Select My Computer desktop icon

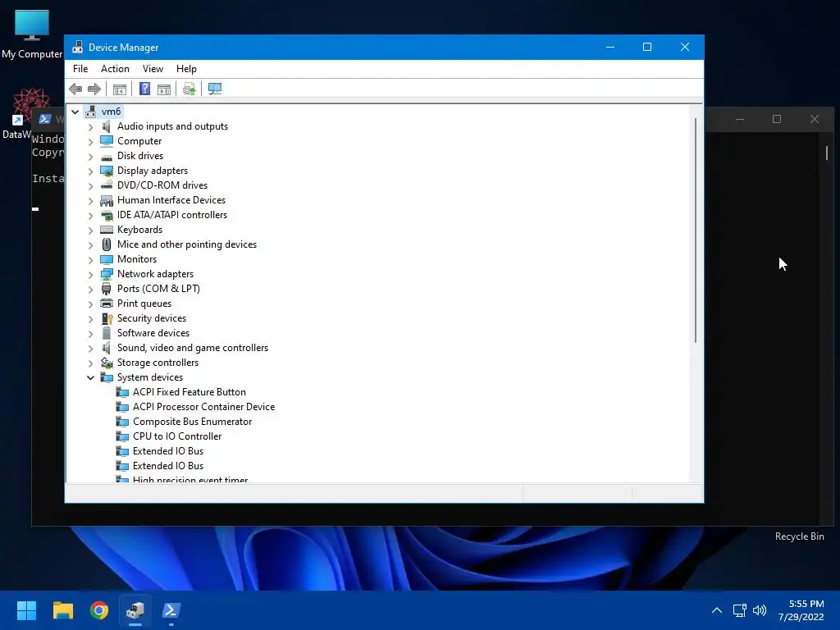pos(32,34)
